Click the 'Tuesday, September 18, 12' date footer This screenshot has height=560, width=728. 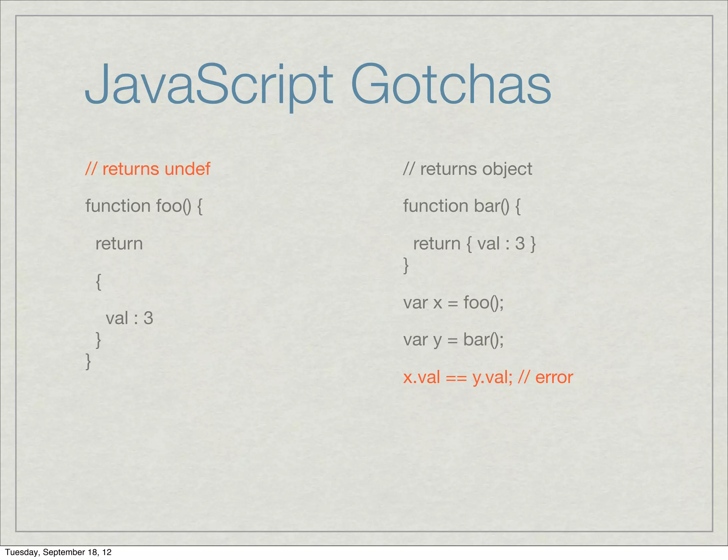[58, 552]
